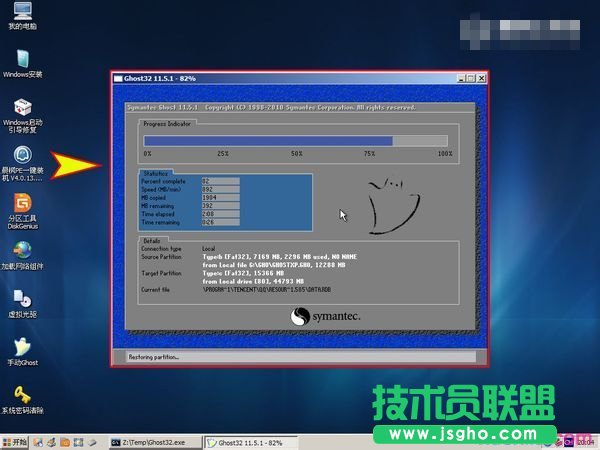Click the 75% marker under the progress bar
The image size is (600, 450).
pos(369,154)
